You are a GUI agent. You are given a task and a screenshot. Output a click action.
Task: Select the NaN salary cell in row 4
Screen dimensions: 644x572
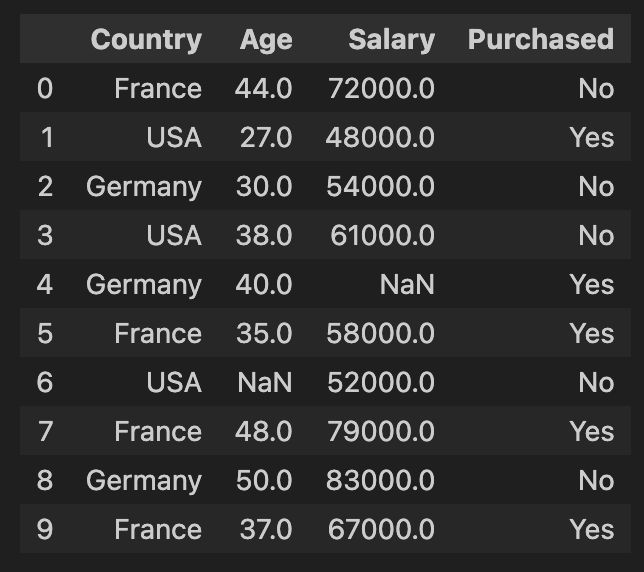click(407, 284)
